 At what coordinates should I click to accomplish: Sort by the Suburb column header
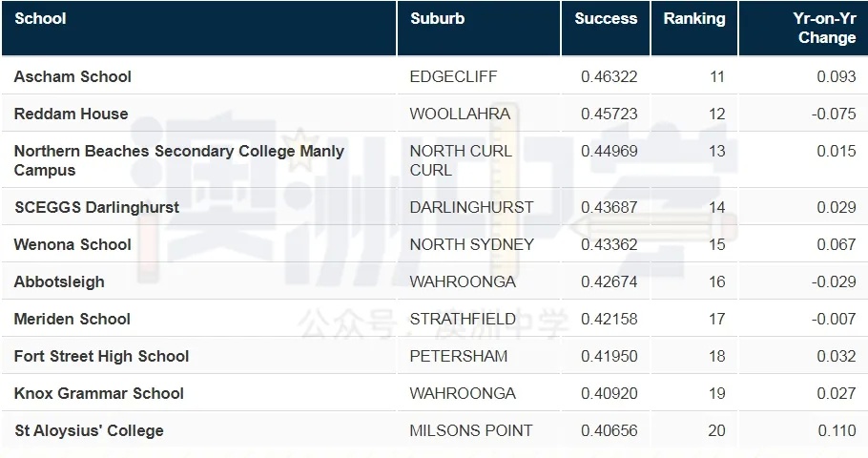[437, 19]
